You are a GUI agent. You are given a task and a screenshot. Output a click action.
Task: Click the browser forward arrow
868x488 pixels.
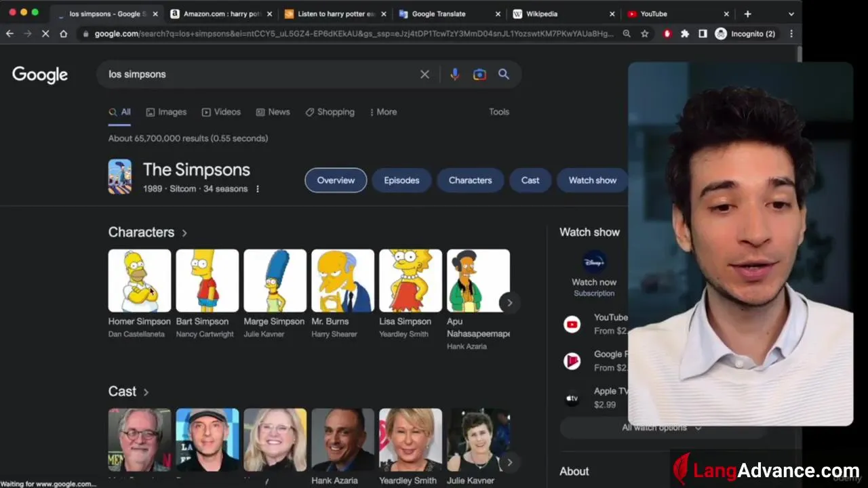click(x=28, y=33)
